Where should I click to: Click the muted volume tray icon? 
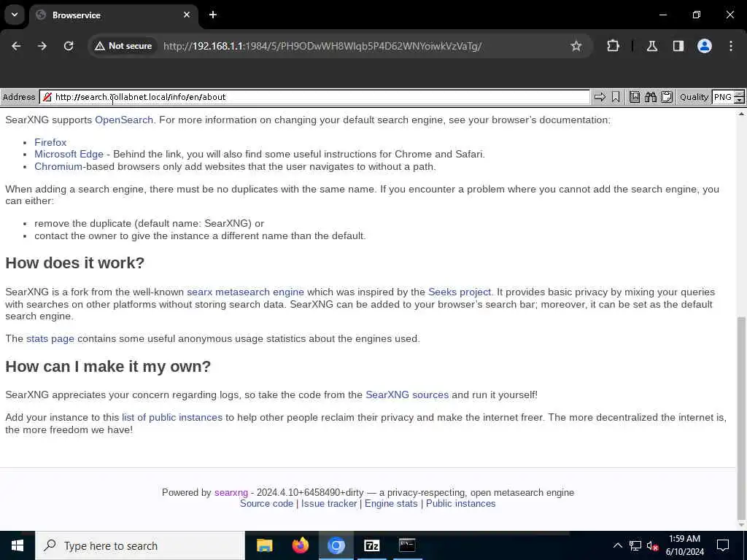pyautogui.click(x=652, y=545)
